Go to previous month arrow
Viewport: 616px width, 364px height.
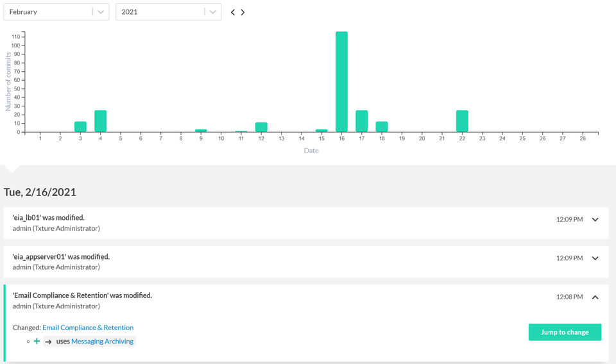coord(232,12)
